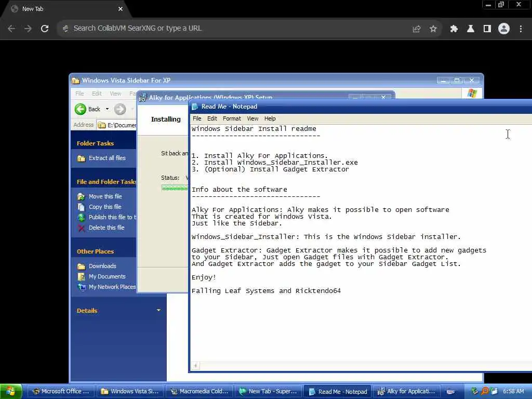Click the share page icon in address bar
The image size is (532, 399).
[x=416, y=29]
